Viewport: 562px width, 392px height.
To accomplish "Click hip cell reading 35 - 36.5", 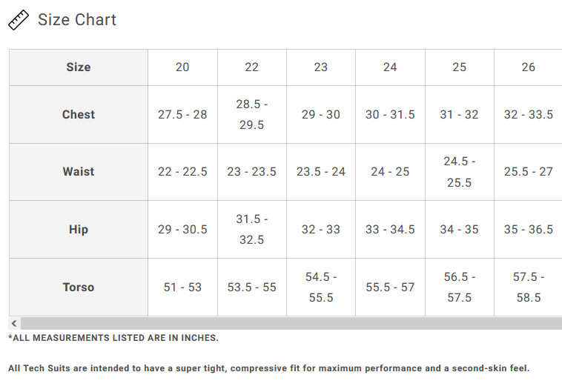I will [528, 229].
